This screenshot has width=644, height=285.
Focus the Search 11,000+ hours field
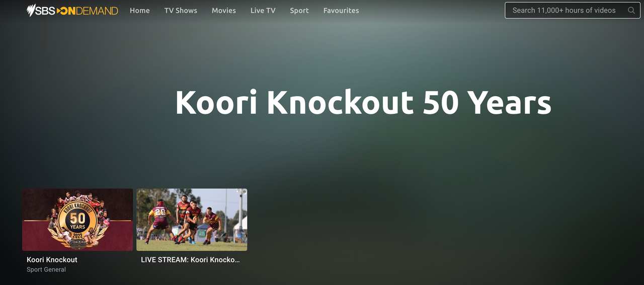click(x=573, y=10)
